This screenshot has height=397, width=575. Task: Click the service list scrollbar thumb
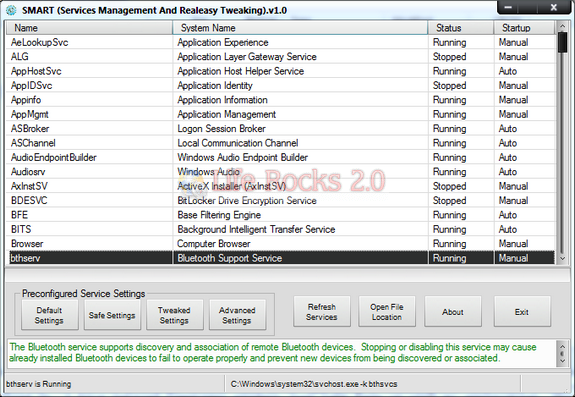pos(562,43)
